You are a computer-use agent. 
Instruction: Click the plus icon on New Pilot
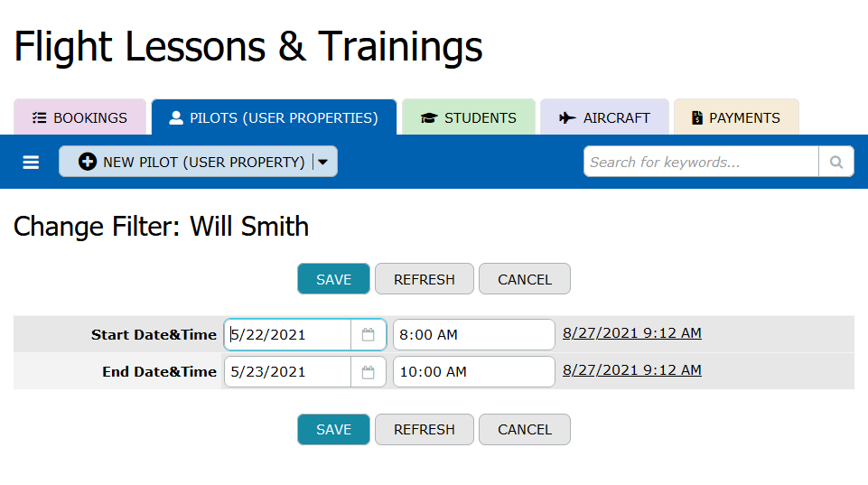coord(88,162)
